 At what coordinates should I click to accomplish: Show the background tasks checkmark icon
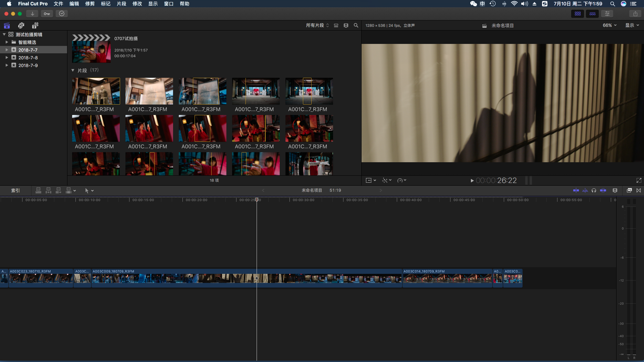tap(62, 14)
